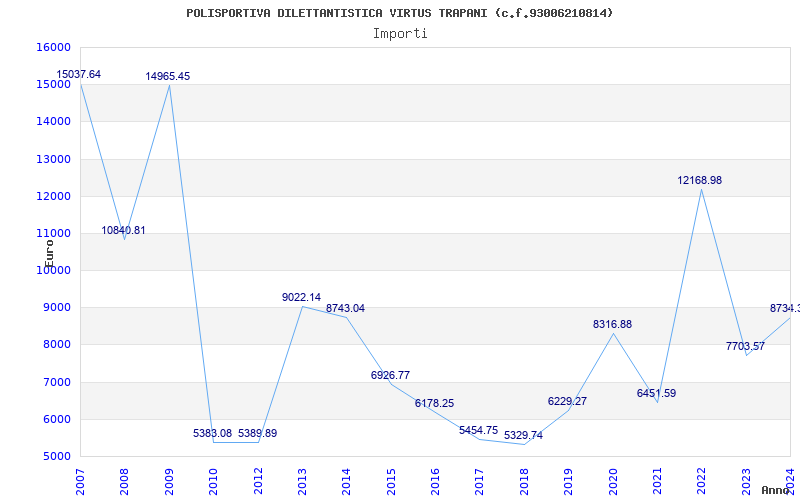Screen dimensions: 800x500
Task: Click the y-axis value 8000
Action: [57, 345]
